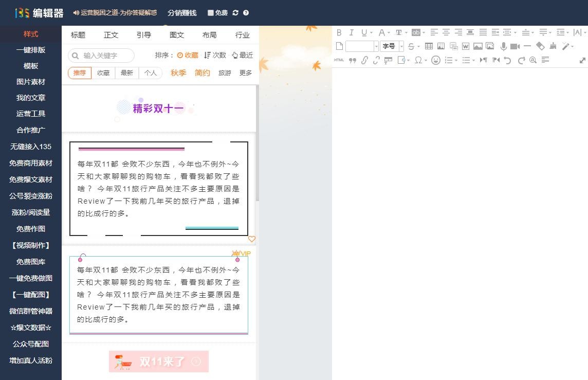This screenshot has width=588, height=380.
Task: Open the 字号 font size dropdown
Action: (393, 46)
